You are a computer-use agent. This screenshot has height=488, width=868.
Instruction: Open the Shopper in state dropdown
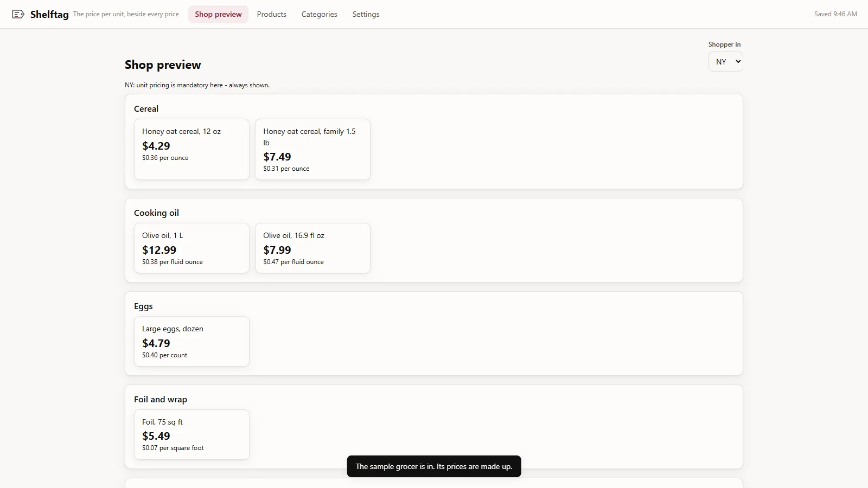tap(725, 61)
